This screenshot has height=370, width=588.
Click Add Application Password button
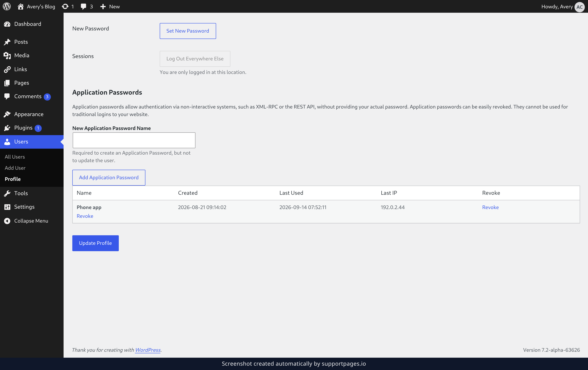[x=109, y=178]
